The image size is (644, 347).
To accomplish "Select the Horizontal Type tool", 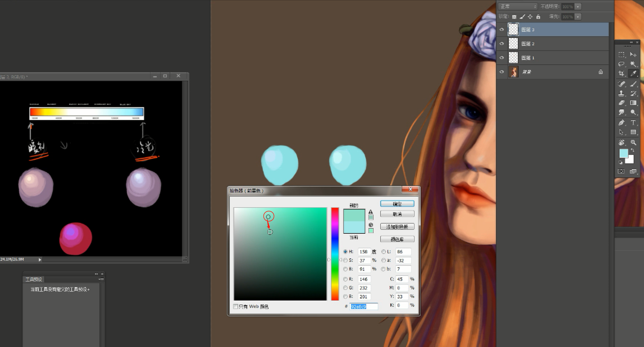I will pyautogui.click(x=633, y=123).
